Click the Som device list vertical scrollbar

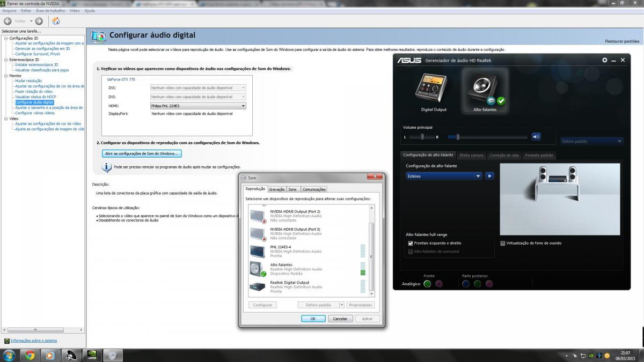tap(371, 250)
